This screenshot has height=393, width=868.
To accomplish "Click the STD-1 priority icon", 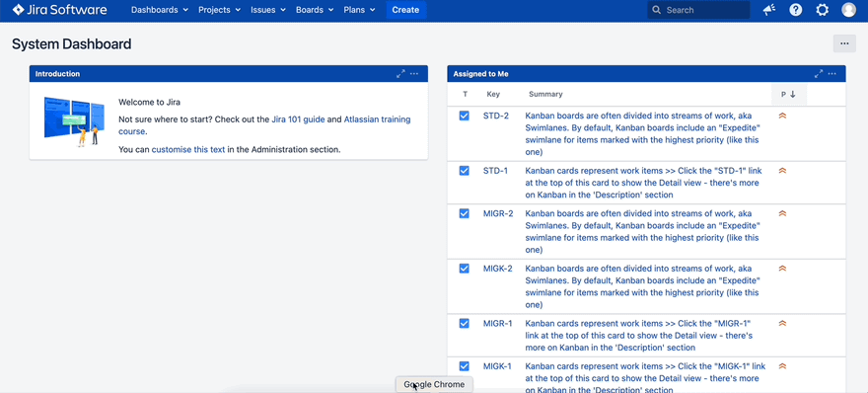I will point(782,171).
